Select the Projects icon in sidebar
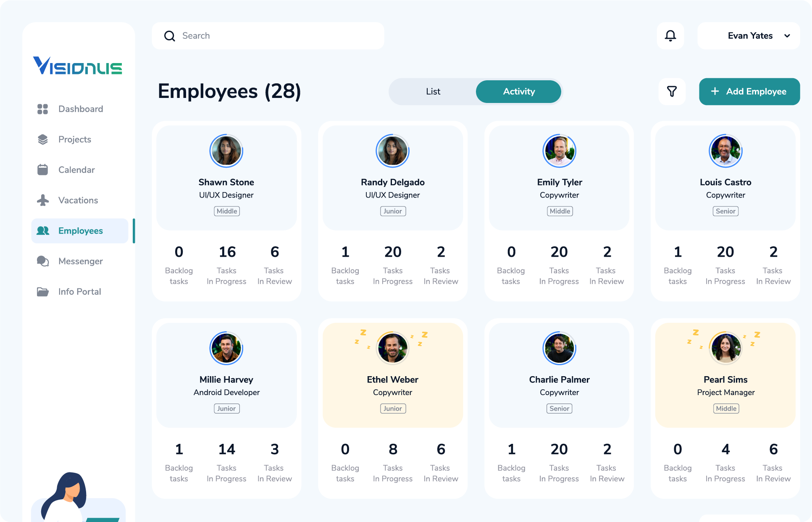The image size is (812, 522). [42, 139]
